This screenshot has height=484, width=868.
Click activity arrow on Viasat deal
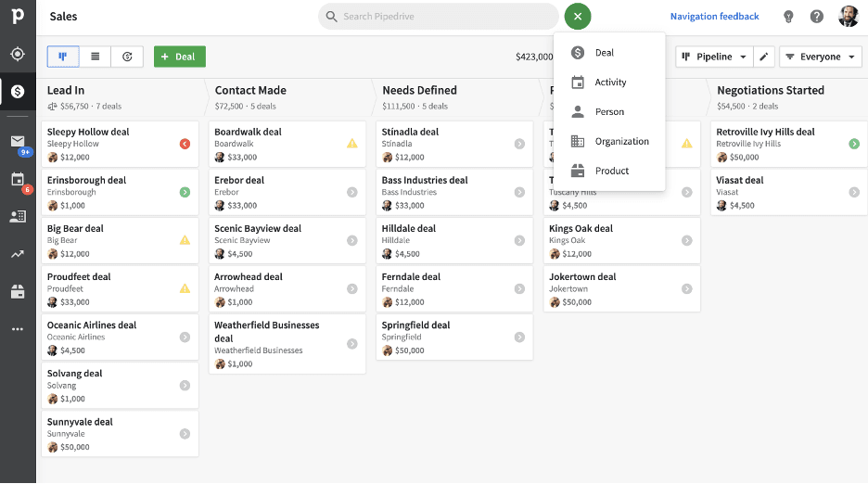click(854, 192)
